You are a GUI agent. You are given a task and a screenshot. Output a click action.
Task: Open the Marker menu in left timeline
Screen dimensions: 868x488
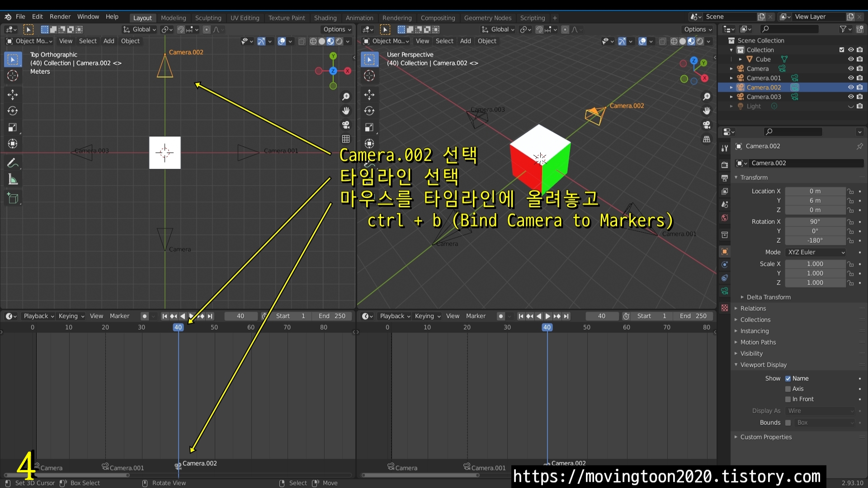(x=119, y=316)
